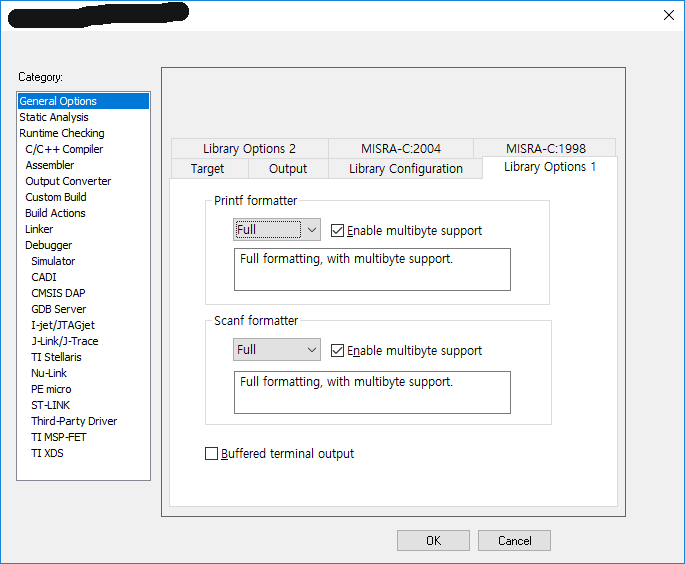Confirm settings with OK button
685x564 pixels.
coord(433,540)
